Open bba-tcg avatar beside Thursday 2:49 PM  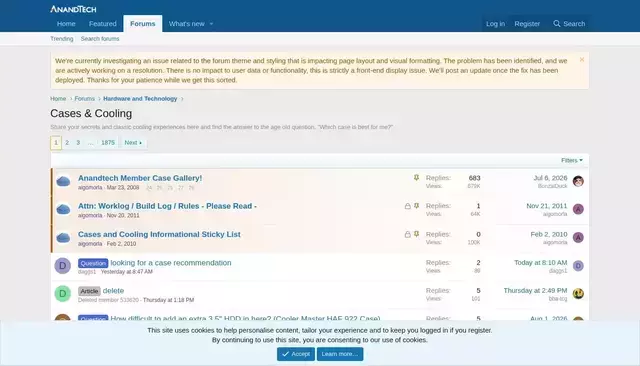coord(578,293)
